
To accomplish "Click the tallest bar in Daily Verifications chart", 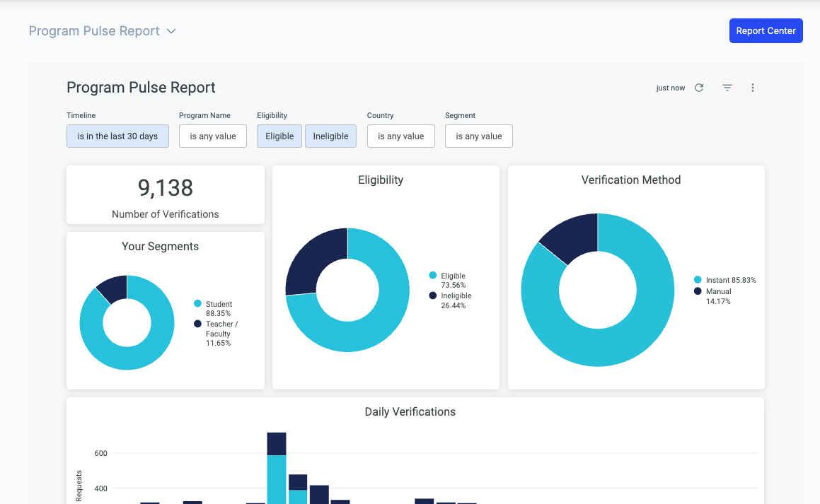I will pos(277,468).
